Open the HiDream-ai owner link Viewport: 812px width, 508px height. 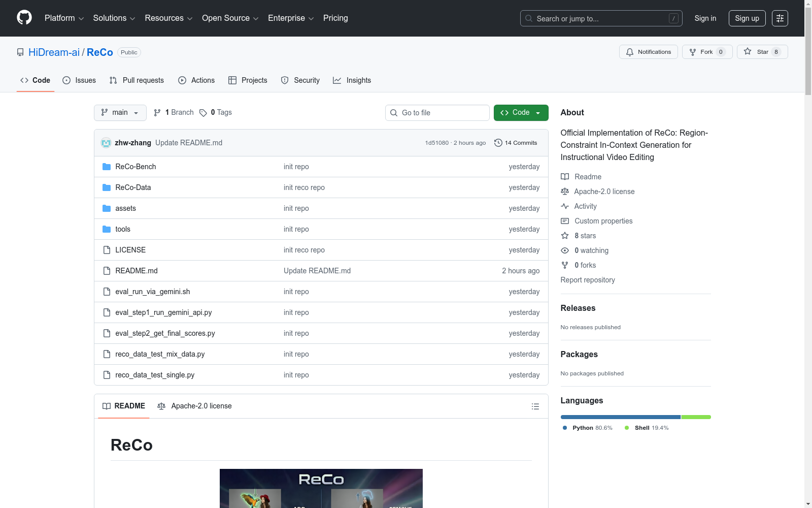(54, 52)
